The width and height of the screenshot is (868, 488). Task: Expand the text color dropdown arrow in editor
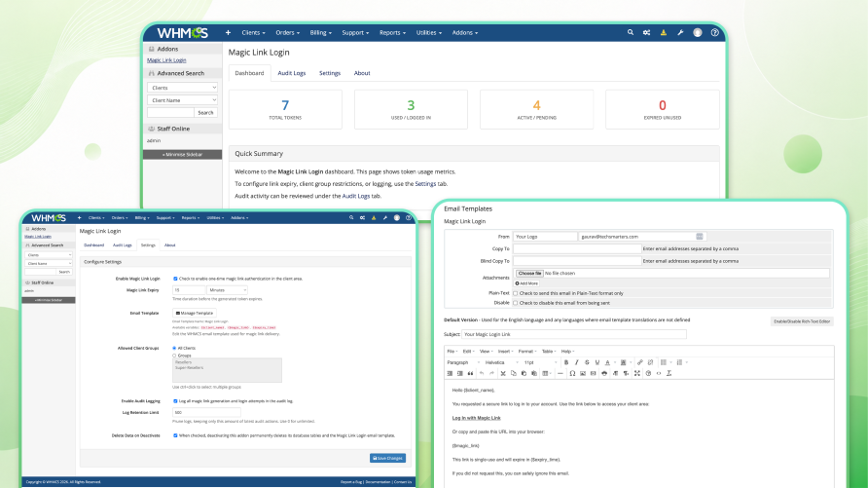614,362
